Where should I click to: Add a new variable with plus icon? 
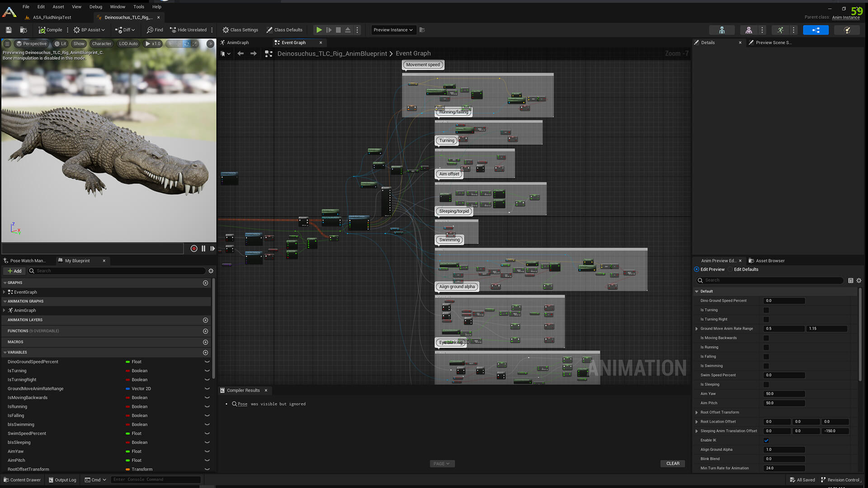coord(205,352)
